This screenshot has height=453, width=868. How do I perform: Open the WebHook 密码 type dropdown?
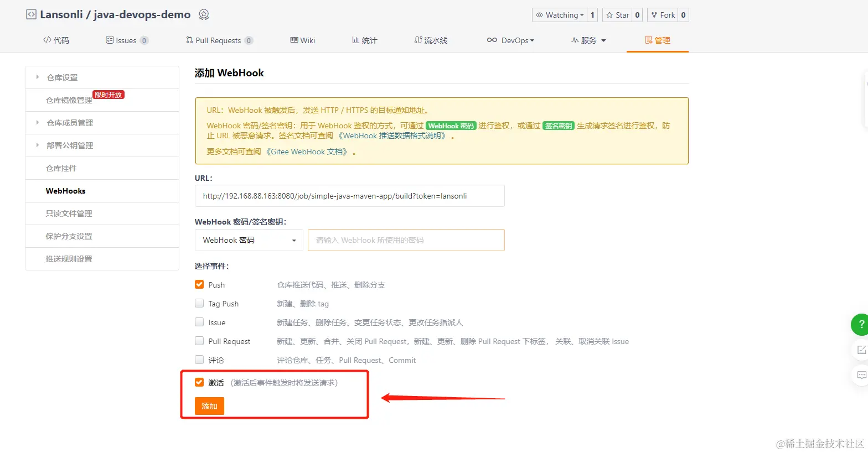click(249, 240)
